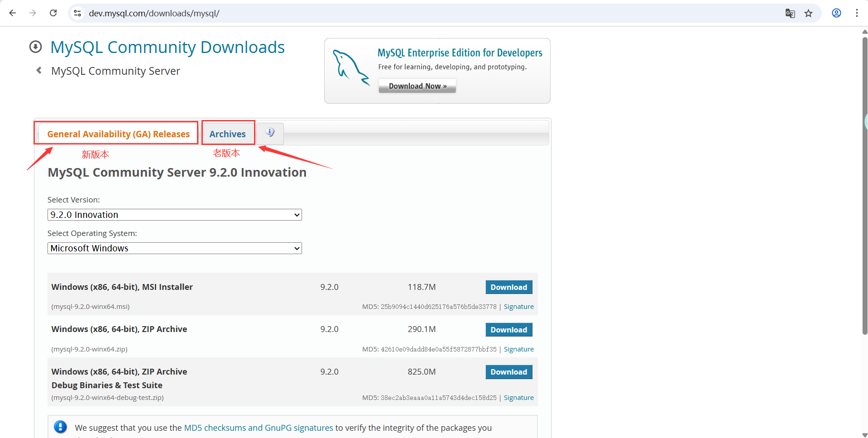Click MySQL Enterprise Edition for Developers title
This screenshot has height=438, width=868.
coord(460,53)
